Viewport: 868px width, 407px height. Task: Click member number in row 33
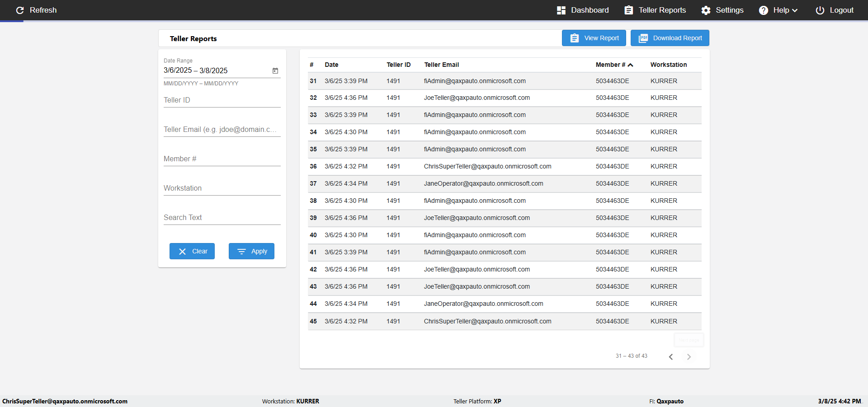(x=612, y=115)
